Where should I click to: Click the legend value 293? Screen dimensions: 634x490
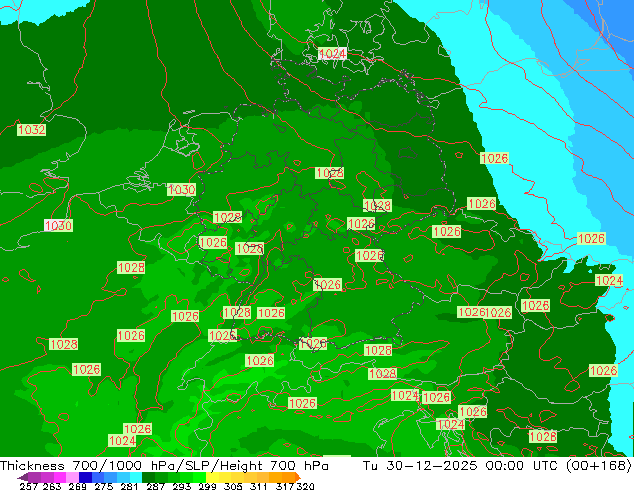click(182, 486)
